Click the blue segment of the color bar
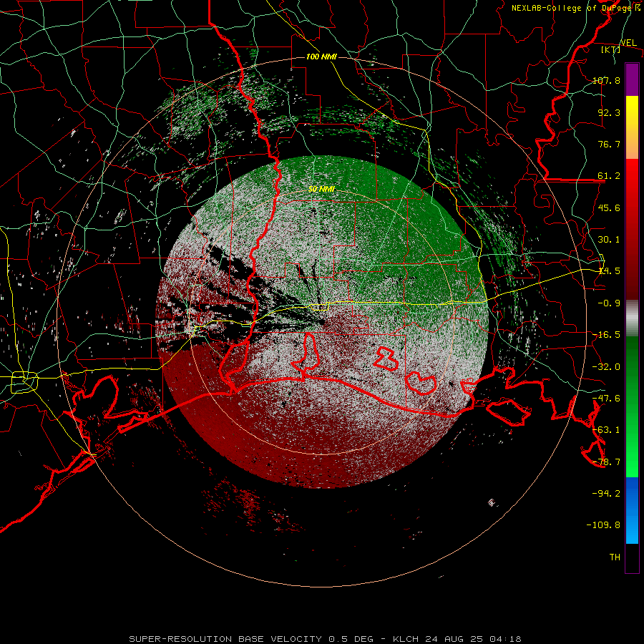 point(632,510)
